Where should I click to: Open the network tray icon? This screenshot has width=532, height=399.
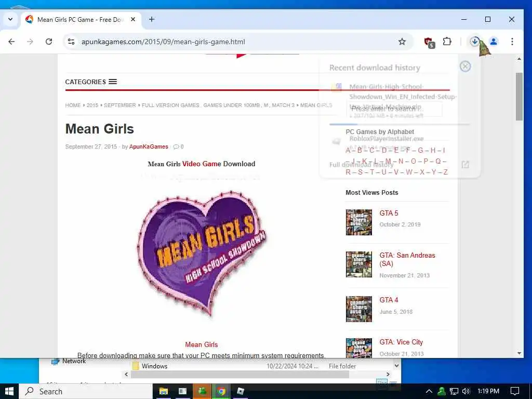coord(454,391)
